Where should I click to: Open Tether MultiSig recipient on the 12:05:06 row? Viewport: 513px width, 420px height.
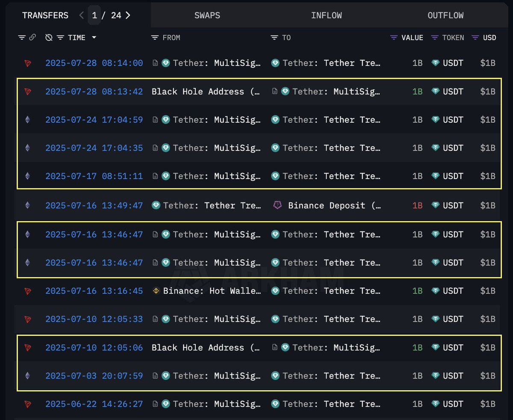(336, 348)
